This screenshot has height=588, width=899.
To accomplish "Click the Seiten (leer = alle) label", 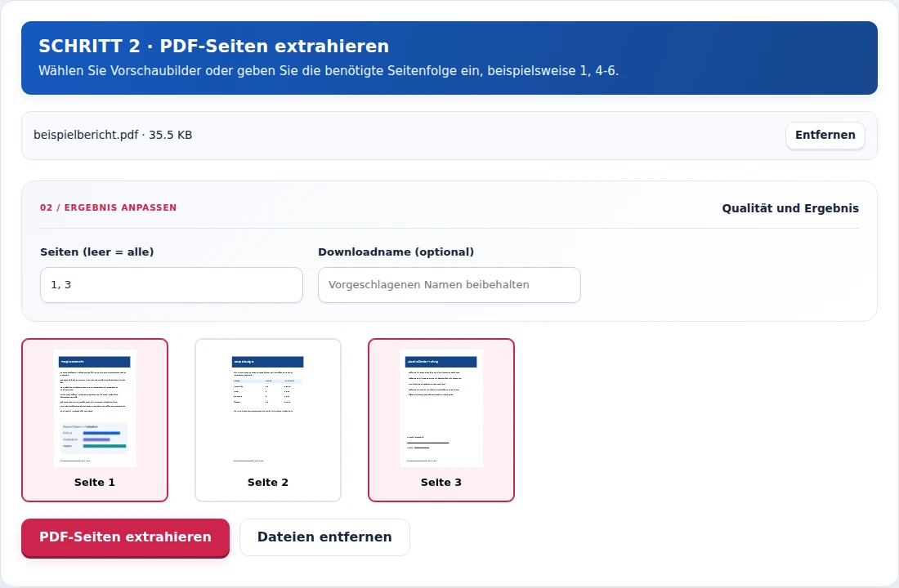I will [97, 252].
